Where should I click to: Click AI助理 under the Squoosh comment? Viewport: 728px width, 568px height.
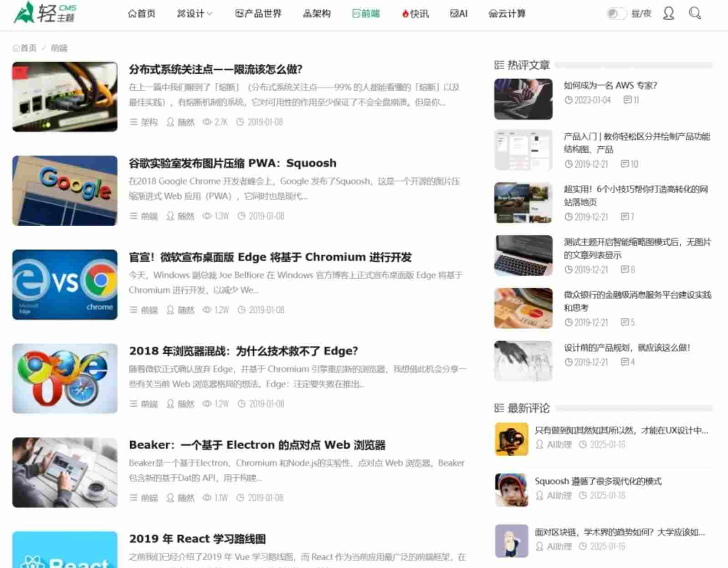[x=559, y=496]
